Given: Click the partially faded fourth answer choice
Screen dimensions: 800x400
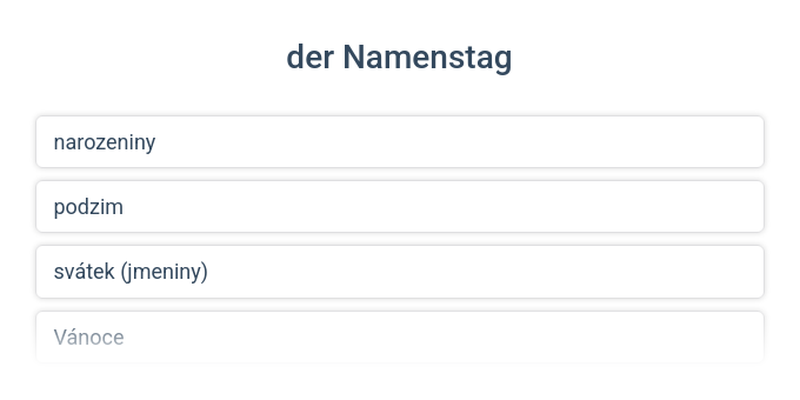Looking at the screenshot, I should click(400, 337).
